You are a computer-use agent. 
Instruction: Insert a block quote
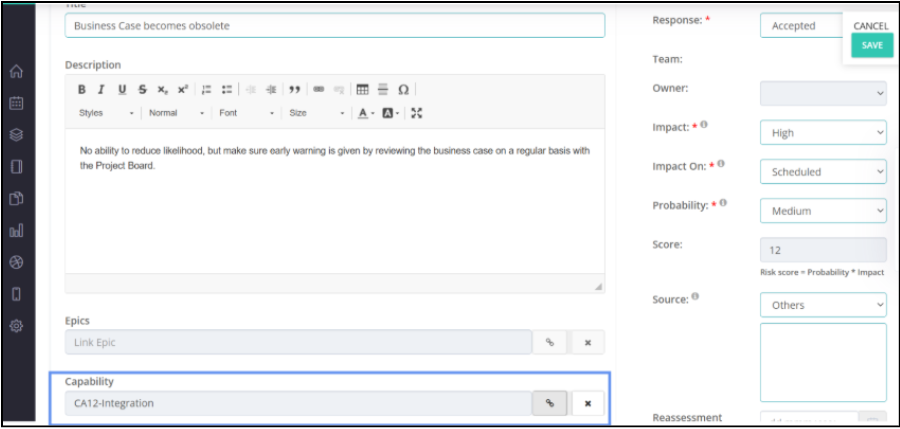pos(294,90)
